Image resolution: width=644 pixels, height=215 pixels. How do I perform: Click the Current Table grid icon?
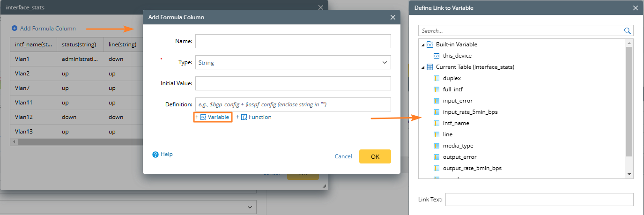tap(430, 67)
